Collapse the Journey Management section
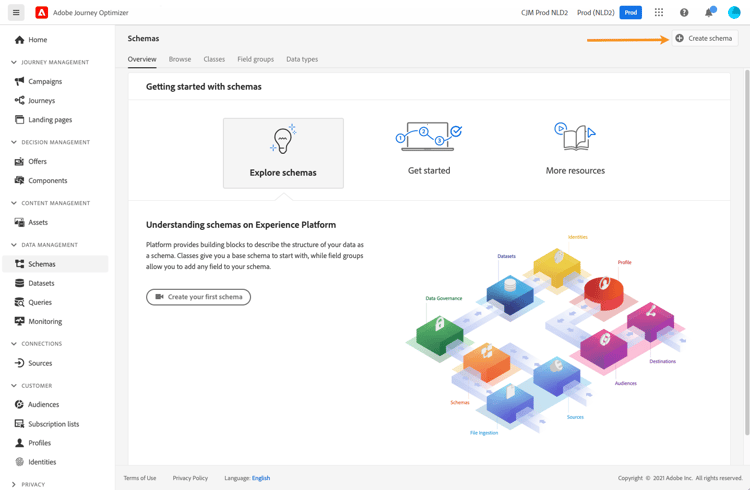The width and height of the screenshot is (750, 490). point(13,62)
